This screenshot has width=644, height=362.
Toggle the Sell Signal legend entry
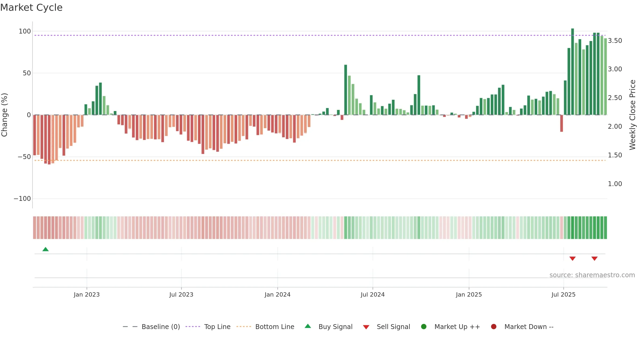(x=386, y=327)
